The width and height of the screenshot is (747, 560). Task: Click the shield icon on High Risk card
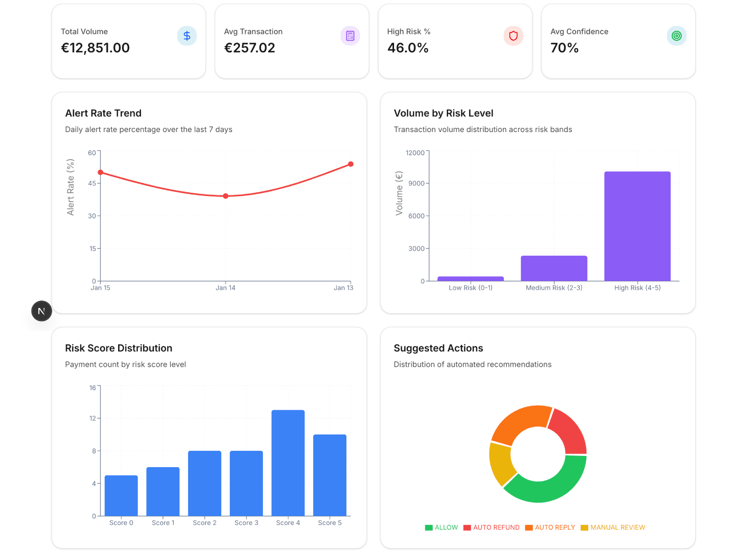513,35
